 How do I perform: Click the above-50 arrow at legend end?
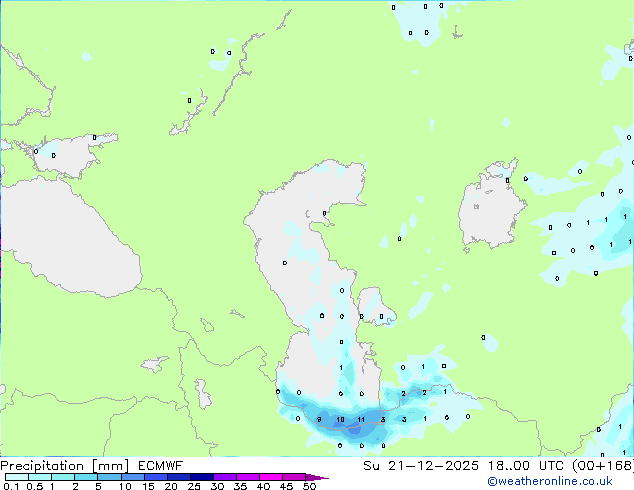coord(317,477)
